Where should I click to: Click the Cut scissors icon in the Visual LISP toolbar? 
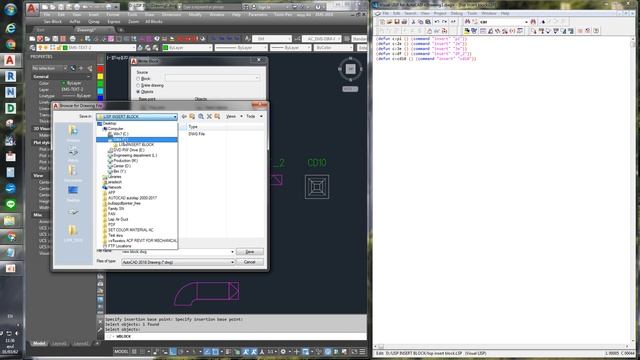coord(413,22)
